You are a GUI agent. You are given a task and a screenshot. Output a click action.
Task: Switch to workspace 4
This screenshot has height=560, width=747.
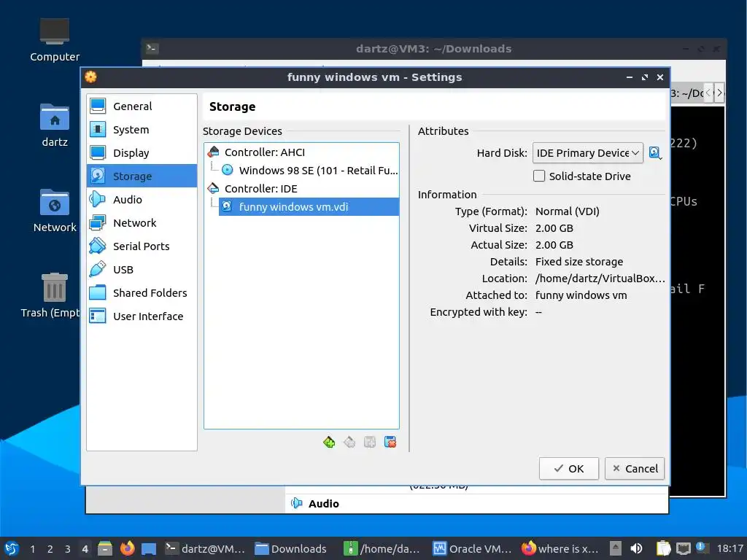(x=85, y=549)
